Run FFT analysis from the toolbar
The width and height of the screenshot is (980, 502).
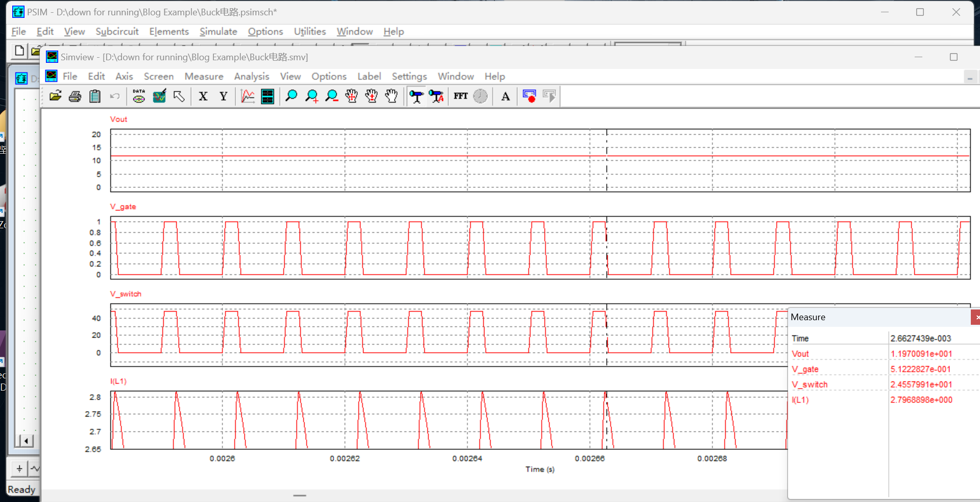click(x=460, y=96)
